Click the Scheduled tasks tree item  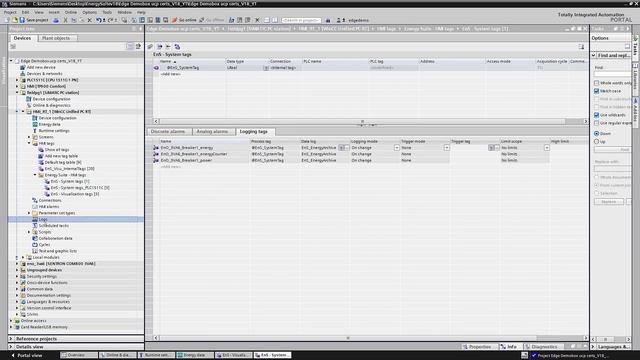click(53, 225)
